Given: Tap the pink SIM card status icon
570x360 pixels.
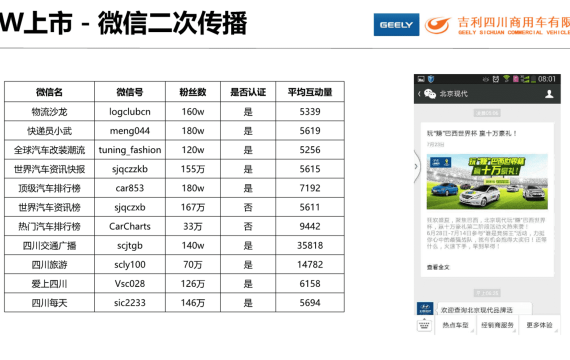Looking at the screenshot, I should 515,79.
